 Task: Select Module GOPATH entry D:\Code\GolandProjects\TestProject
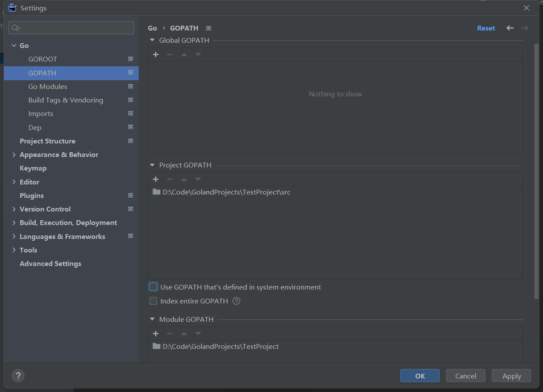pyautogui.click(x=335, y=346)
